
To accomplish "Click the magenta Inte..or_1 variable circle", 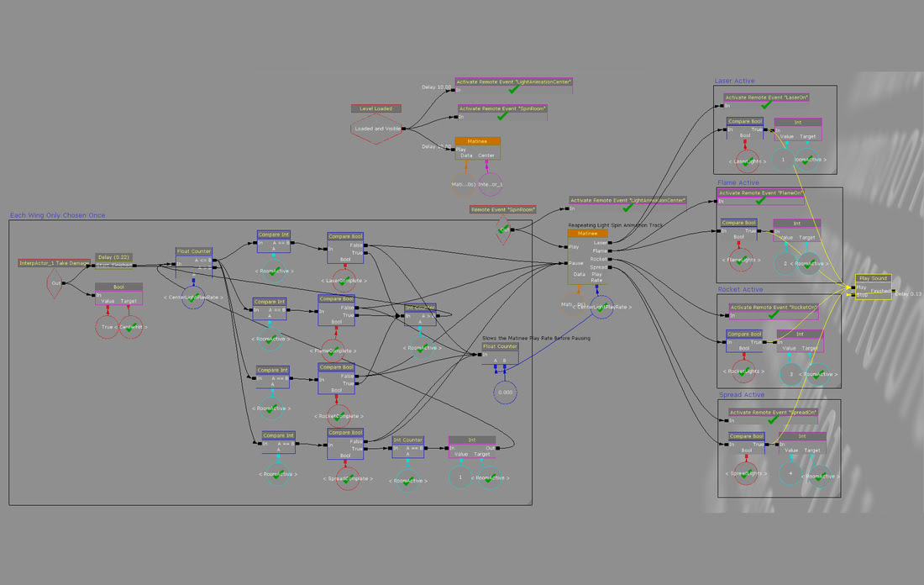I will click(x=491, y=185).
